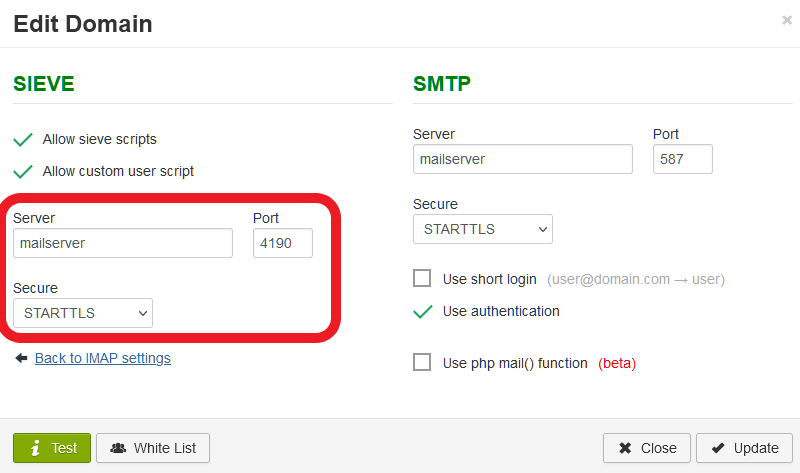800x473 pixels.
Task: Click the Update button
Action: click(x=744, y=448)
